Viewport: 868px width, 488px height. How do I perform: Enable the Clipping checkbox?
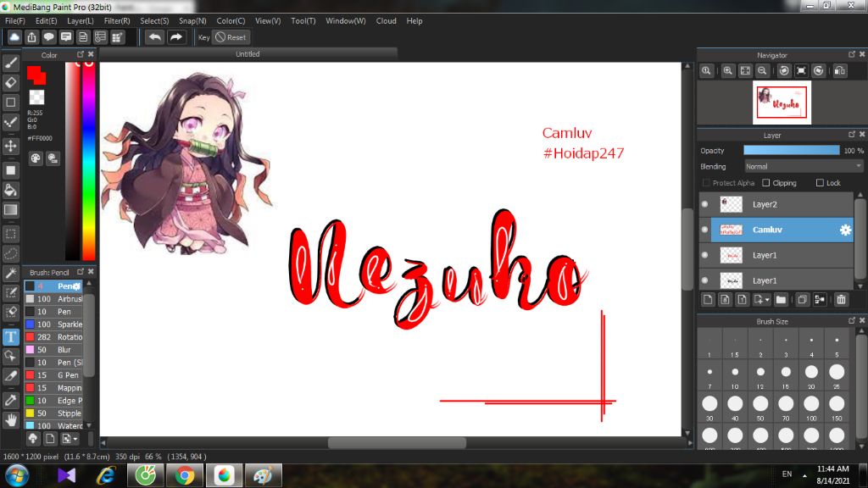coord(766,183)
